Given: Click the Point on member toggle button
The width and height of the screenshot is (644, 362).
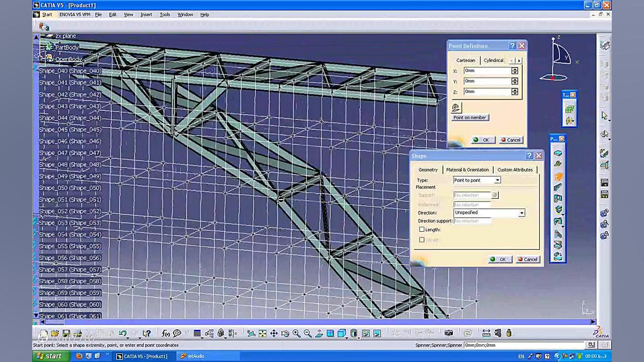Looking at the screenshot, I should [469, 117].
